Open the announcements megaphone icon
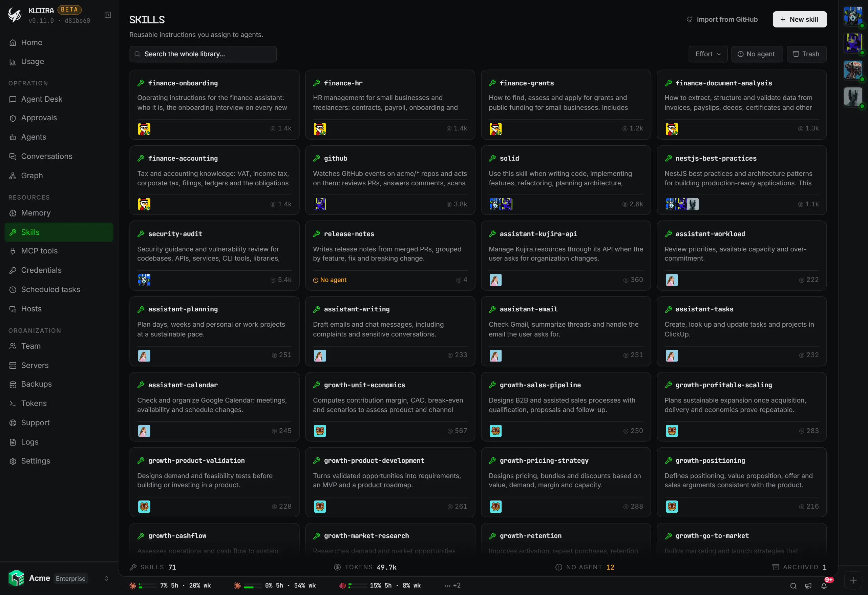The width and height of the screenshot is (868, 595). point(808,586)
